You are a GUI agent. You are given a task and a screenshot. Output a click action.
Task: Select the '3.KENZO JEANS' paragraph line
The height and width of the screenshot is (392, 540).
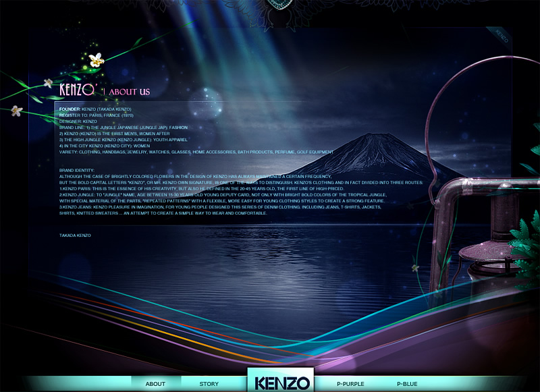pyautogui.click(x=220, y=207)
